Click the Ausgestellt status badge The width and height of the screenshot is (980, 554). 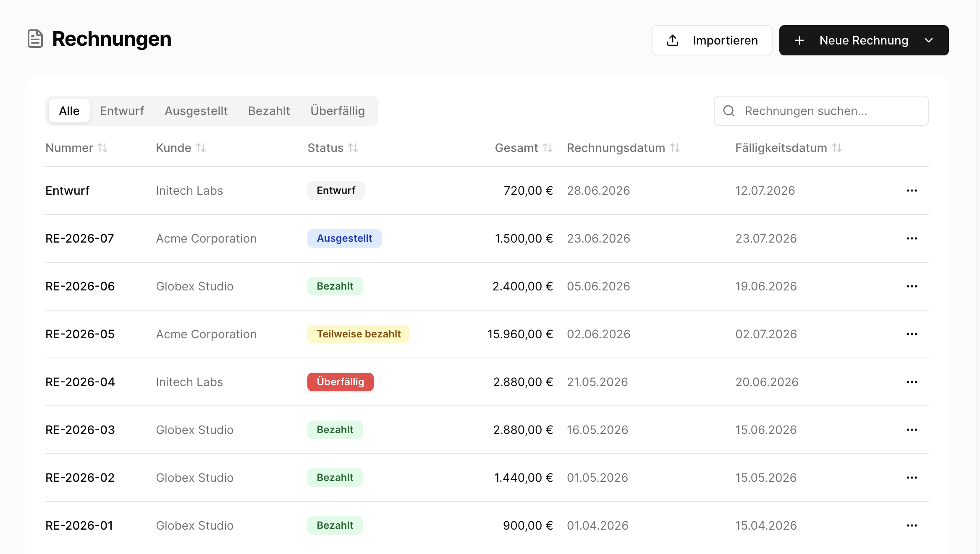point(344,238)
